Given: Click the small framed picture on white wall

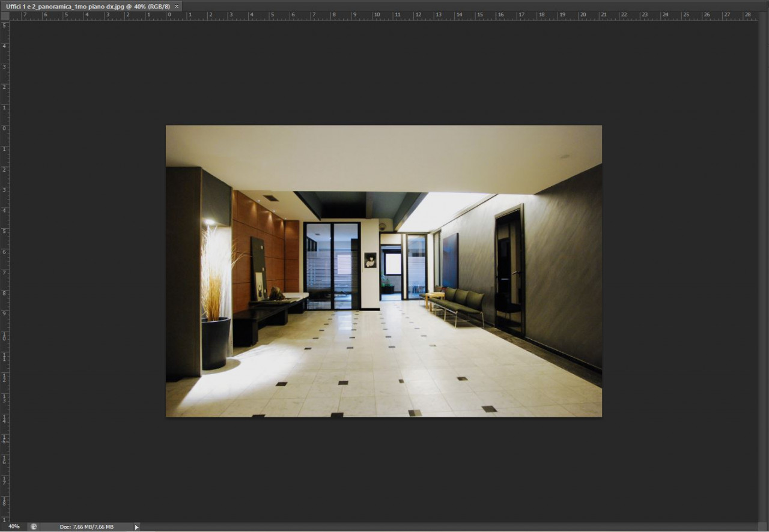Looking at the screenshot, I should 369,259.
